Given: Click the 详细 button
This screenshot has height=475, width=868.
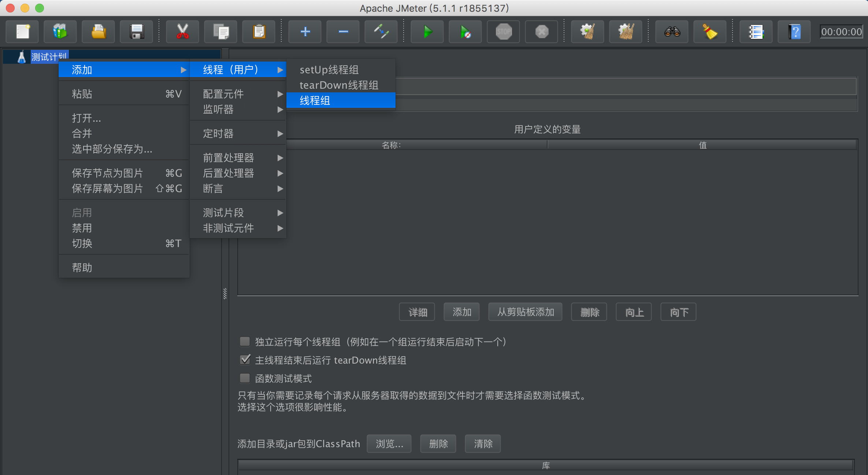Looking at the screenshot, I should coord(417,312).
